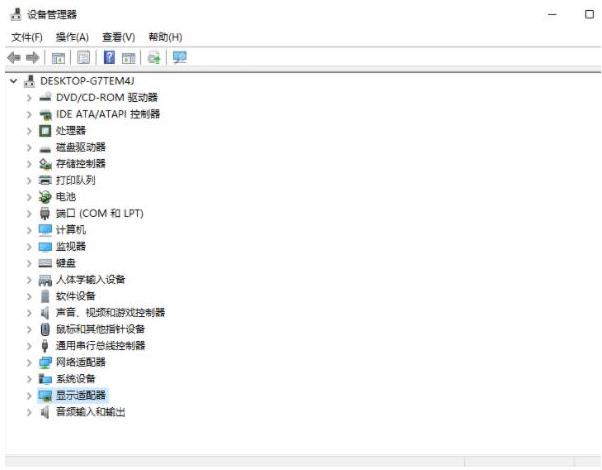Click the DVD/CD-ROM drive icon
The image size is (602, 470).
(x=45, y=97)
